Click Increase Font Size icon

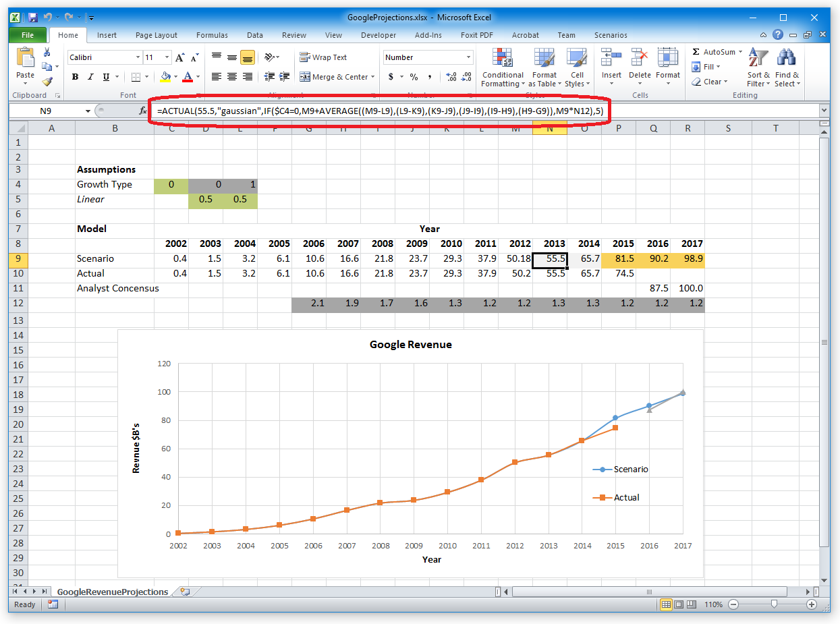180,58
